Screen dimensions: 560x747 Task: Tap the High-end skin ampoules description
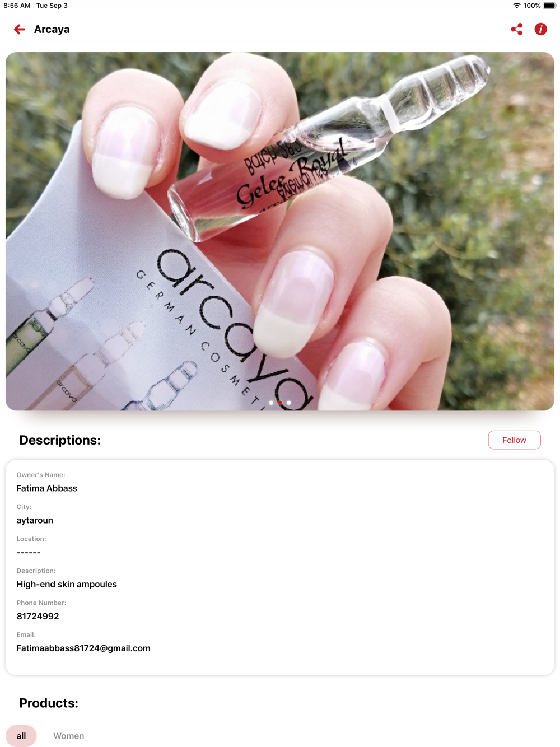tap(67, 584)
